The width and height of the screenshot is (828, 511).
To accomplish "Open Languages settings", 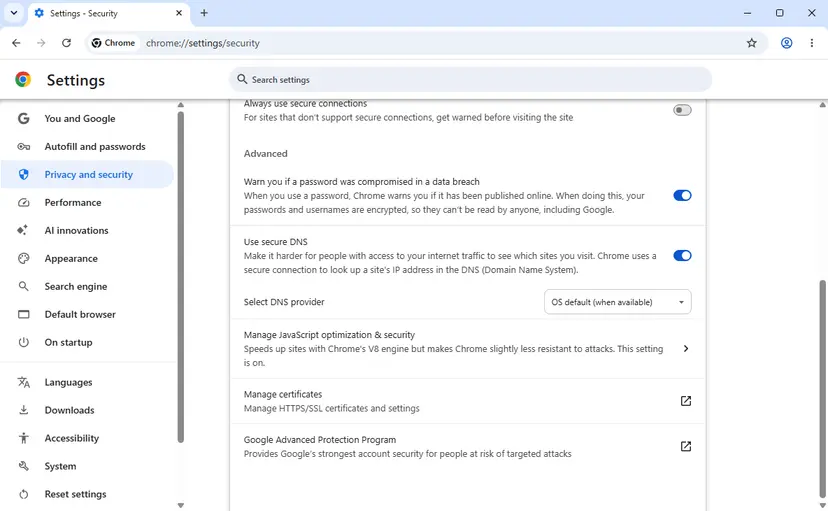I will click(88, 382).
